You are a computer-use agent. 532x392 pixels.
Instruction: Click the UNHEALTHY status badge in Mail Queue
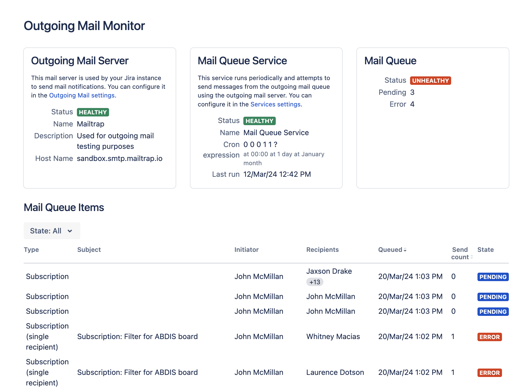tap(430, 81)
